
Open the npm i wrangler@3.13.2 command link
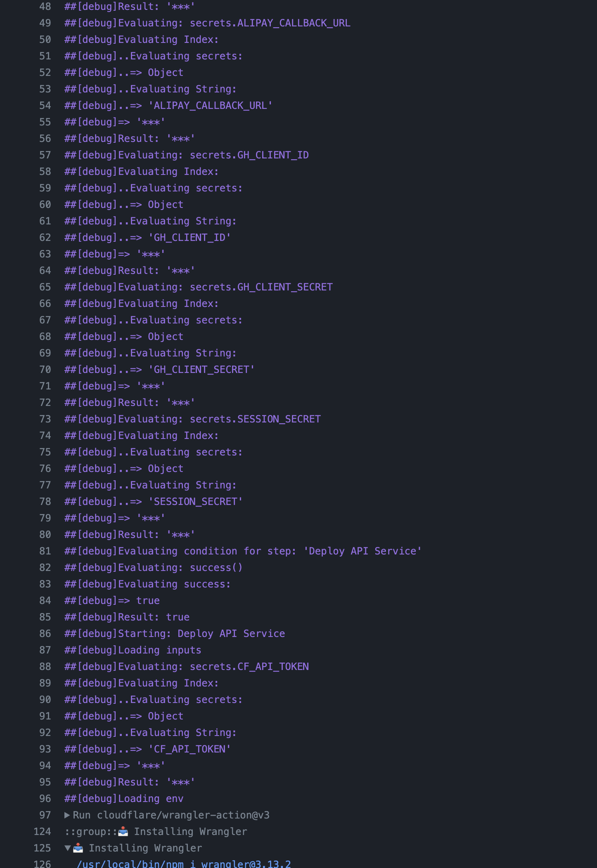click(x=184, y=864)
